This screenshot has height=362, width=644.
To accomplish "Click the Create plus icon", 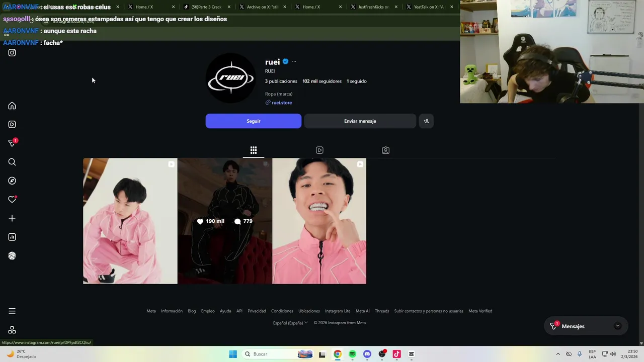I will 12,218.
